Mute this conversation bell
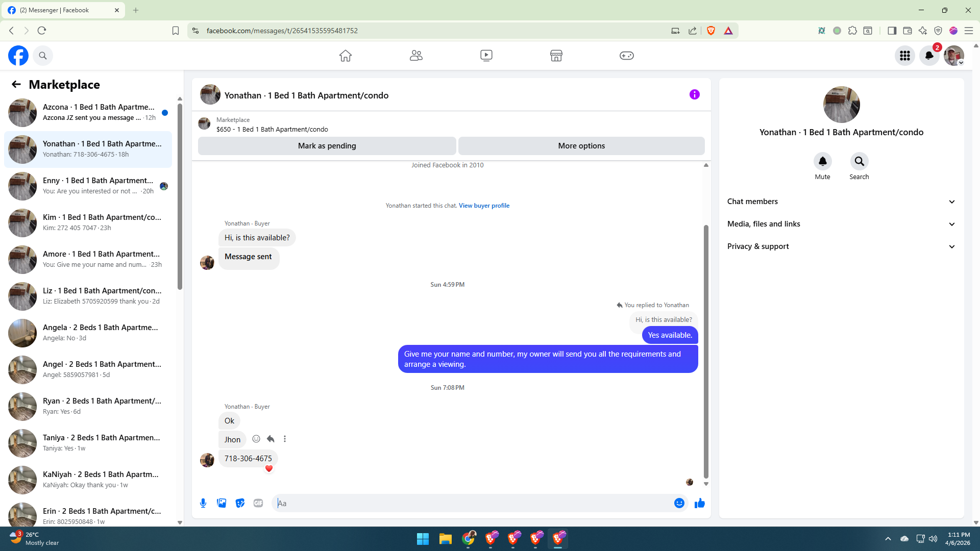This screenshot has width=980, height=551. coord(823,162)
